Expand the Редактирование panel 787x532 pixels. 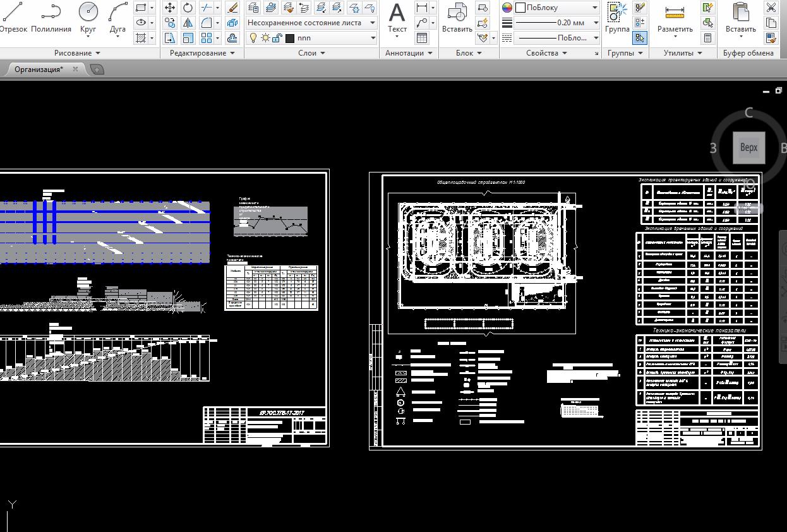coord(202,53)
